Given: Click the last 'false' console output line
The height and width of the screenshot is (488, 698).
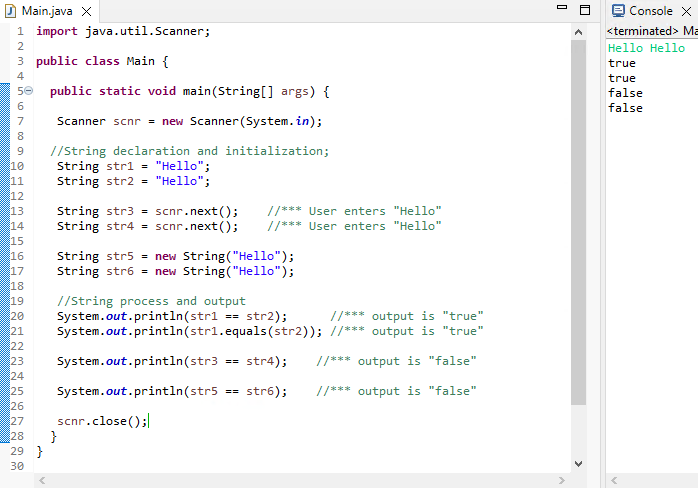Looking at the screenshot, I should 625,108.
